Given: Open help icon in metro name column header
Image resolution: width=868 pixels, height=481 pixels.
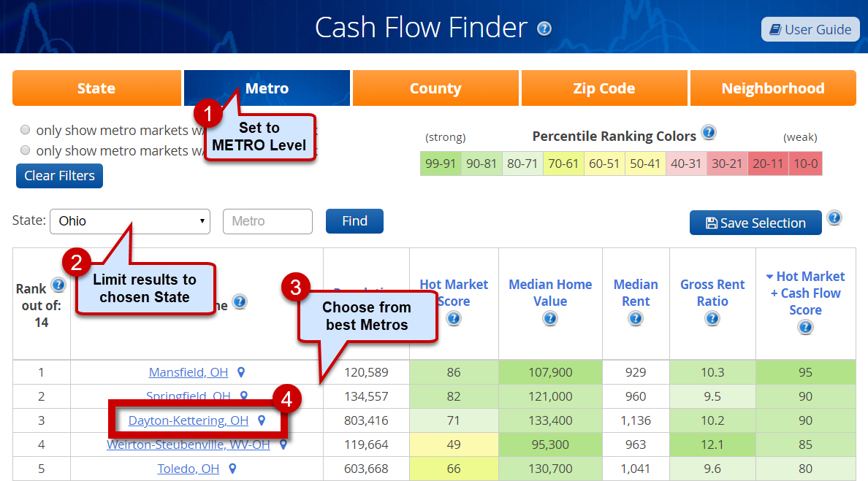Looking at the screenshot, I should coord(240,302).
